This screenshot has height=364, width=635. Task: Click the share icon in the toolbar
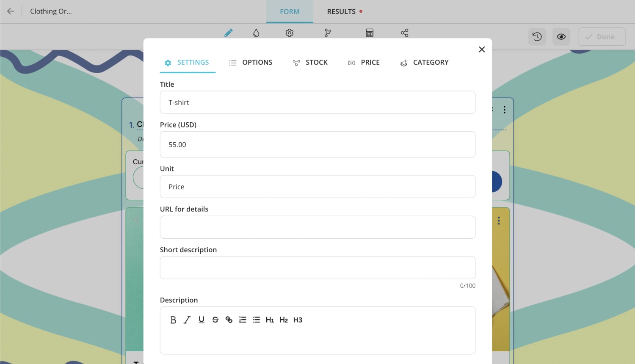(x=404, y=33)
